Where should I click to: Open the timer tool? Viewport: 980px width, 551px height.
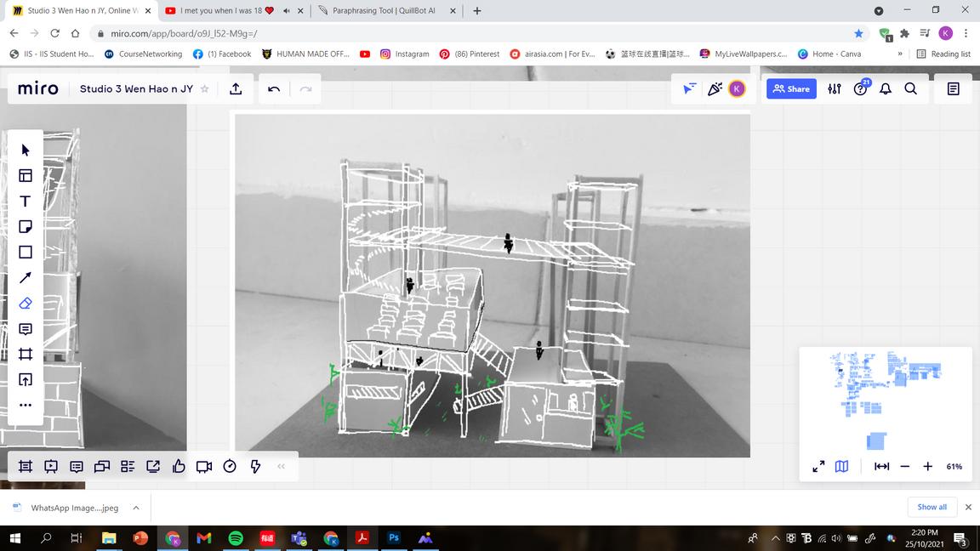[230, 467]
